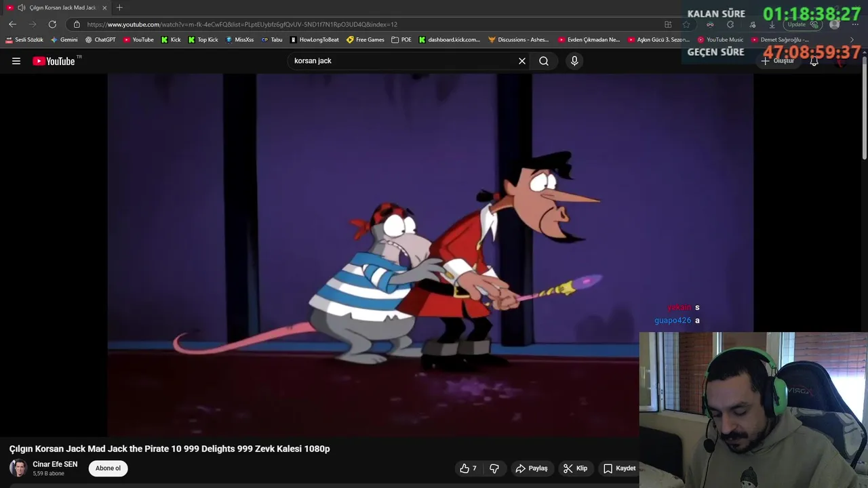The image size is (868, 488).
Task: Open the YouTube bookmark in bookmarks bar
Action: click(x=138, y=39)
